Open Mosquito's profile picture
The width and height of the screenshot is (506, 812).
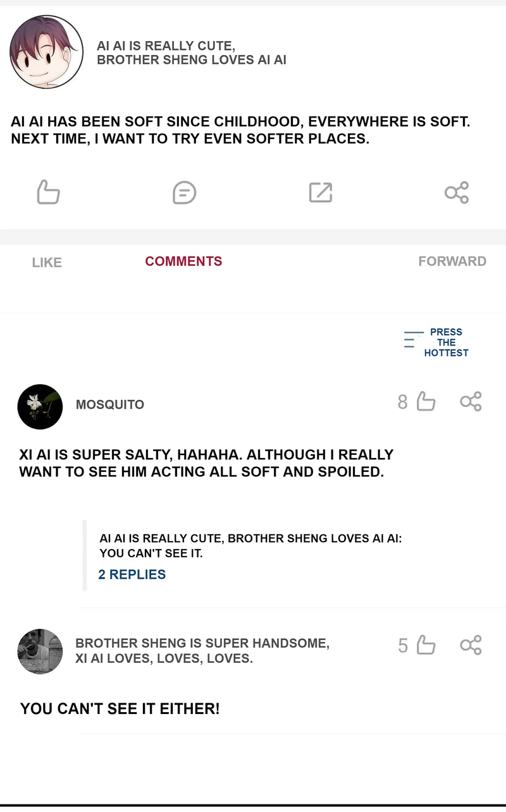40,406
